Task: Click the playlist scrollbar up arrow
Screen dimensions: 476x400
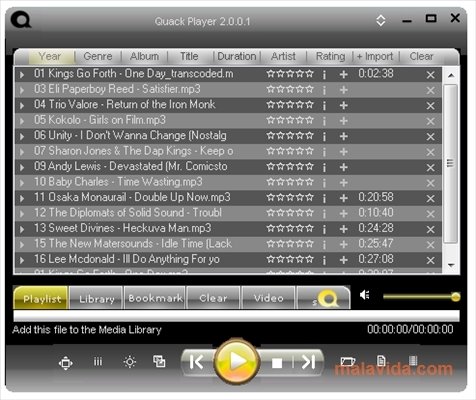Action: pyautogui.click(x=451, y=75)
